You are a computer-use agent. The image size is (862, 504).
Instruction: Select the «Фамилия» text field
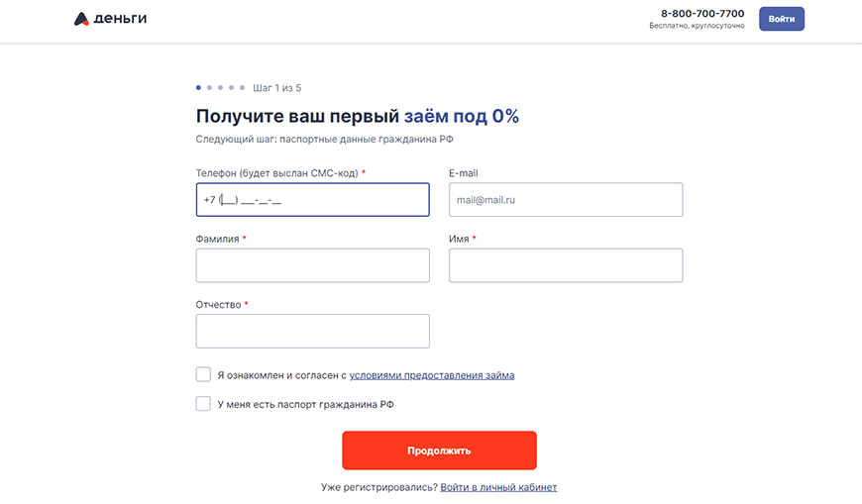[x=312, y=265]
